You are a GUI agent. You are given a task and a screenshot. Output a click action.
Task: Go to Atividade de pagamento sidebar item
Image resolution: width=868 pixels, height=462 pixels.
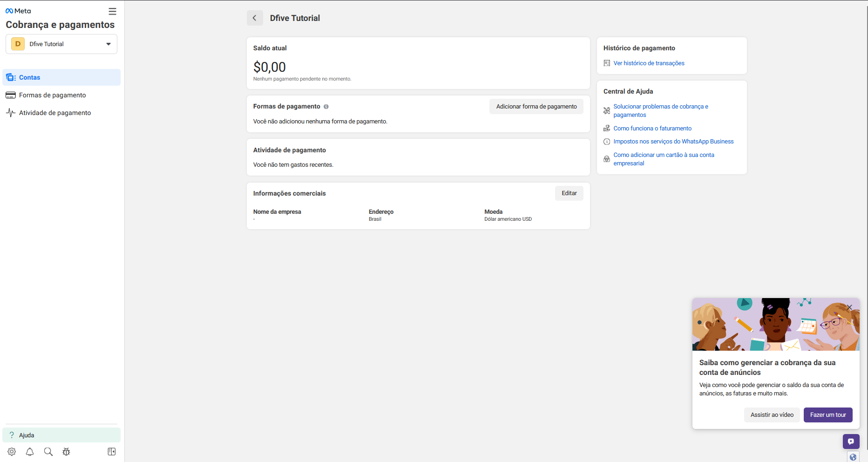coord(54,113)
